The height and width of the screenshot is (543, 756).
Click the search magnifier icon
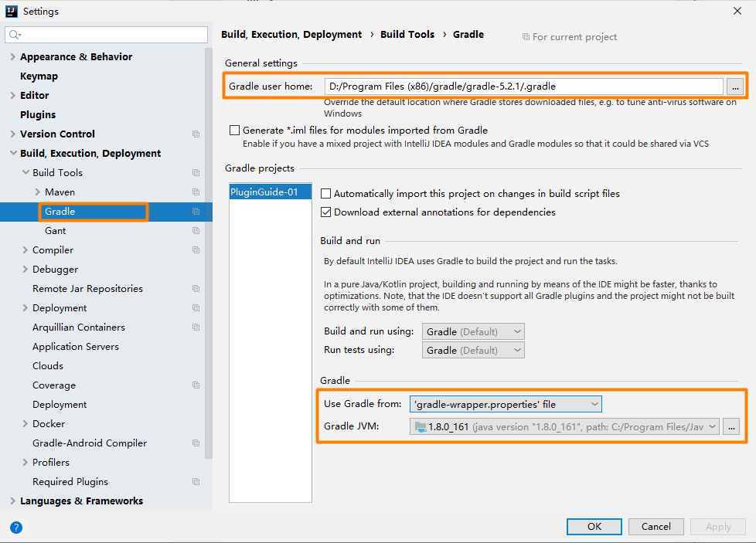(x=15, y=35)
